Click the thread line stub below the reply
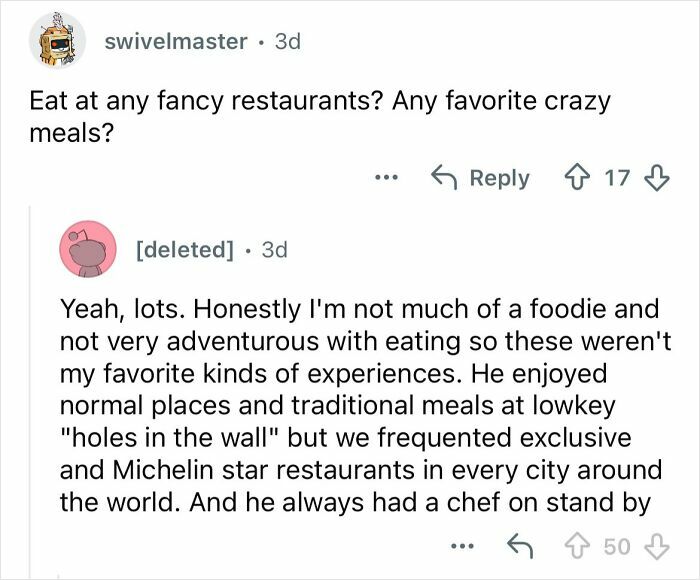Screen dimensions: 700x580 pyautogui.click(x=59, y=575)
